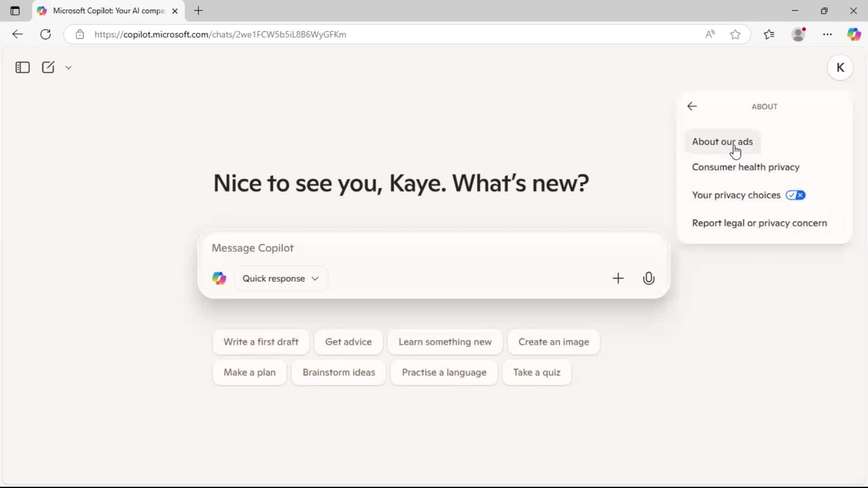Click the plus attach button
Screen dimensions: 868x488
tap(618, 278)
